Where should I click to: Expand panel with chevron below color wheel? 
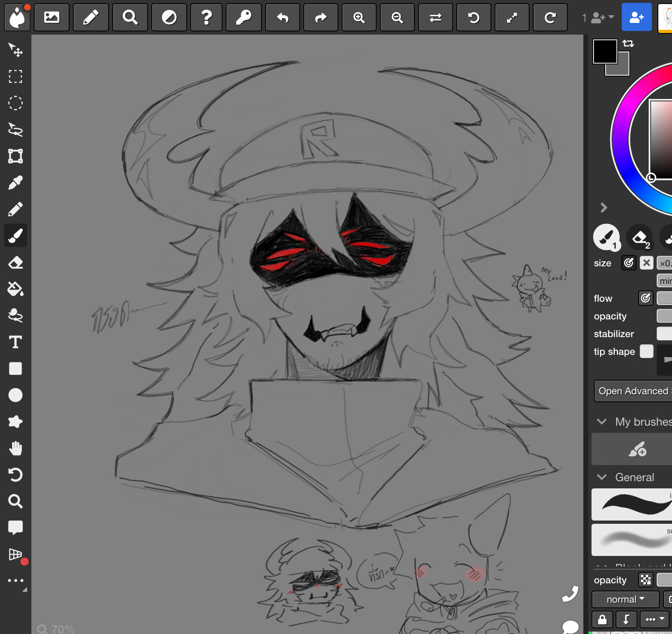click(x=603, y=208)
